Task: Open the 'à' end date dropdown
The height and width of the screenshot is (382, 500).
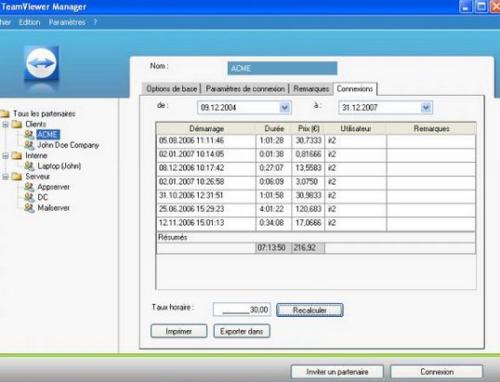Action: 426,108
